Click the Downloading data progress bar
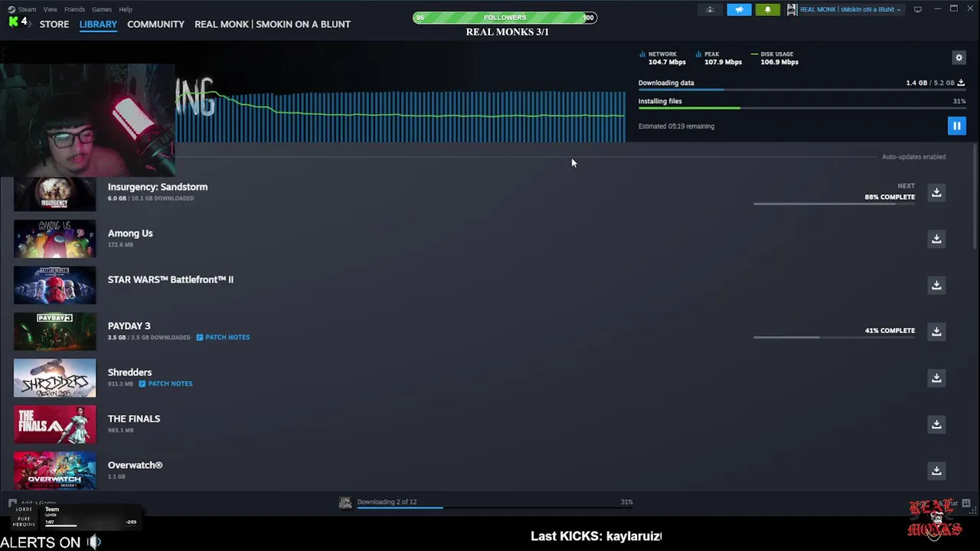This screenshot has width=980, height=551. coord(802,90)
